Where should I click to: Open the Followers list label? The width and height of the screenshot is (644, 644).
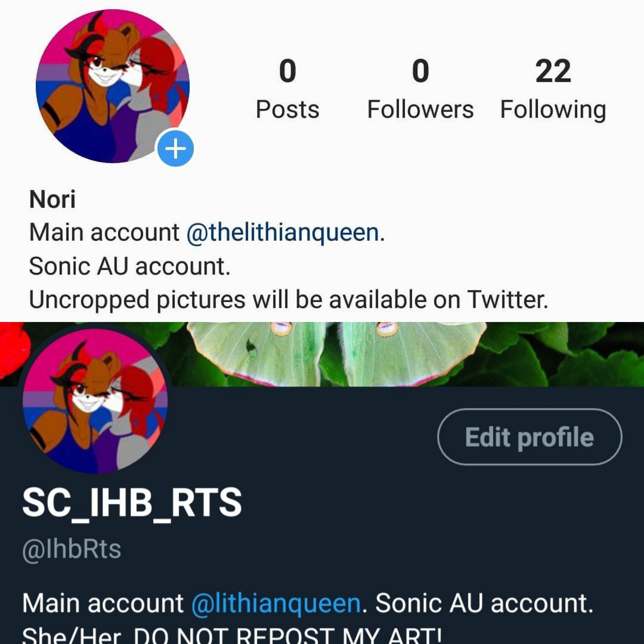click(420, 110)
